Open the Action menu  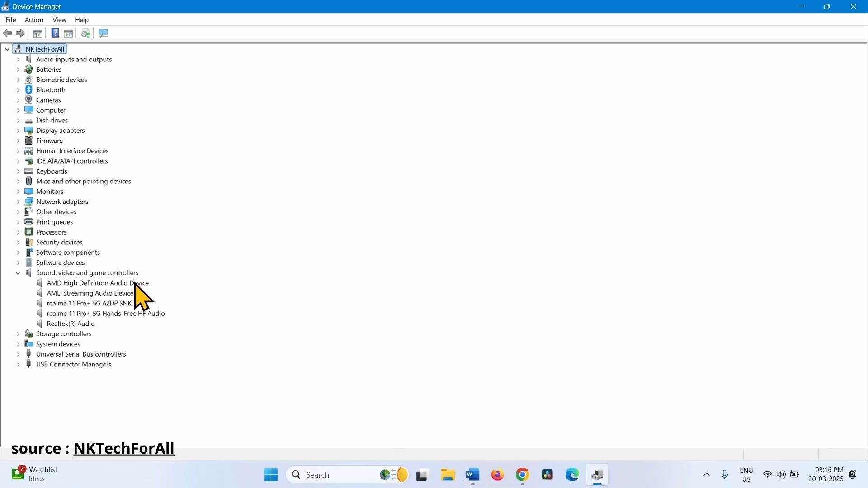coord(34,20)
